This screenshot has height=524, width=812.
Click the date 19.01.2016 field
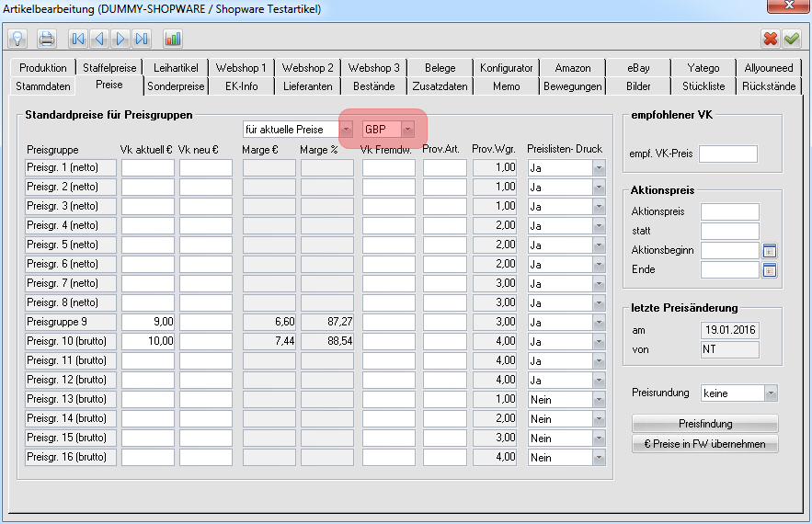click(x=730, y=330)
